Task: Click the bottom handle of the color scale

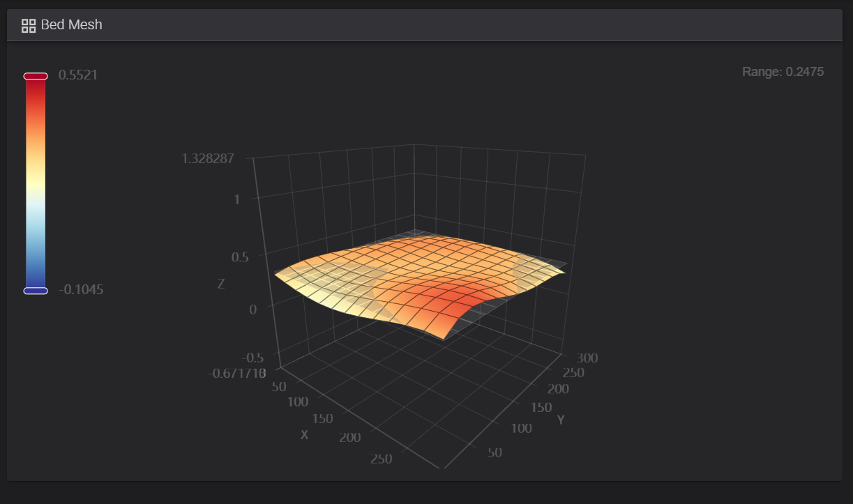Action: point(36,290)
